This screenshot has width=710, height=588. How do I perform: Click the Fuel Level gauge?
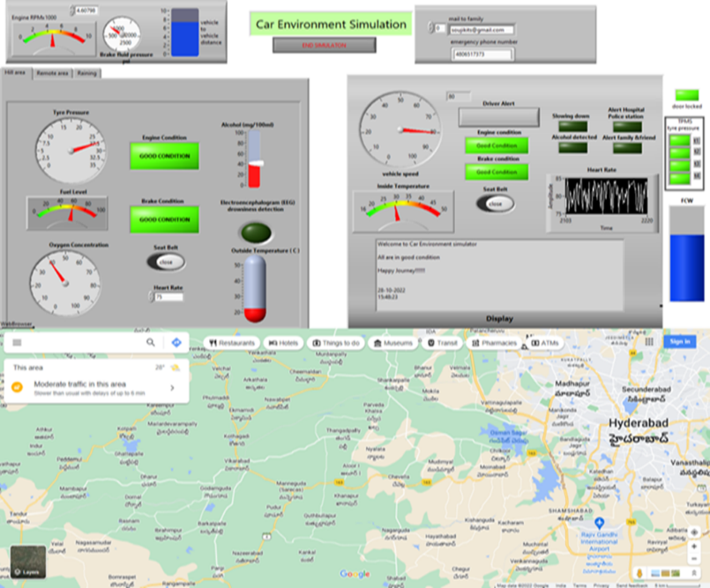pyautogui.click(x=67, y=213)
